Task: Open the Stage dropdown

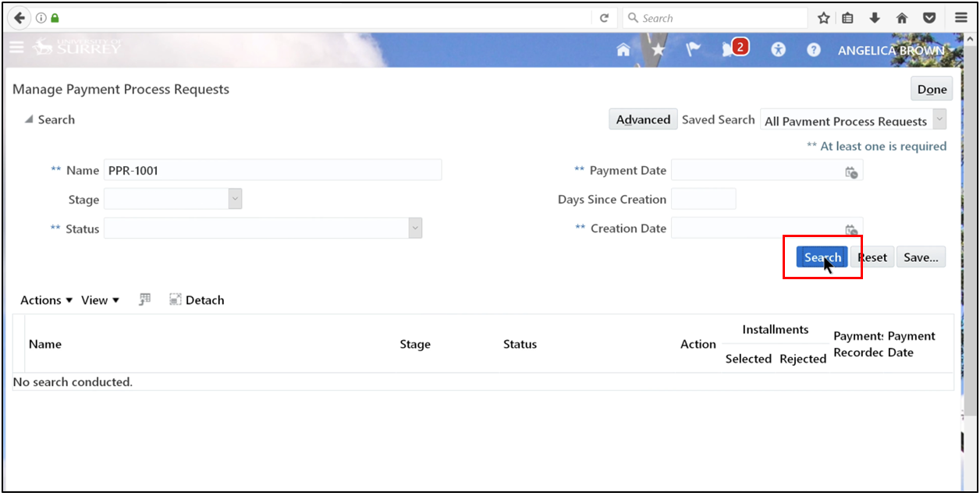Action: tap(234, 199)
